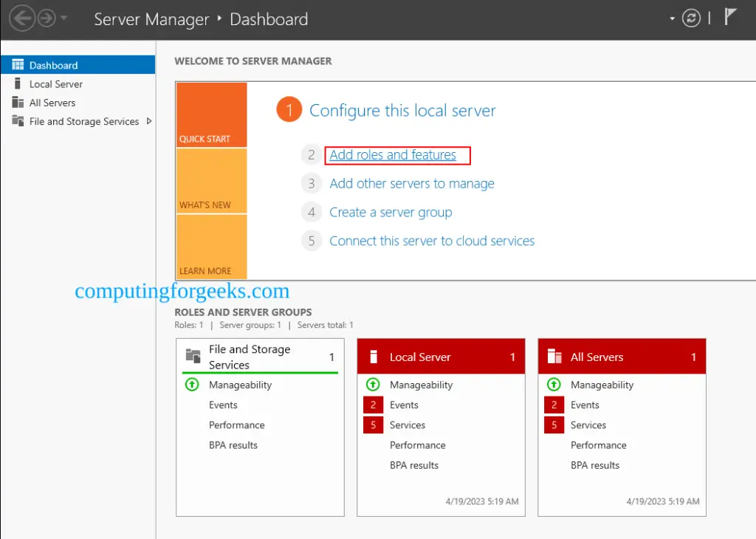Select the Quick Start tile
The height and width of the screenshot is (539, 756).
coord(212,114)
